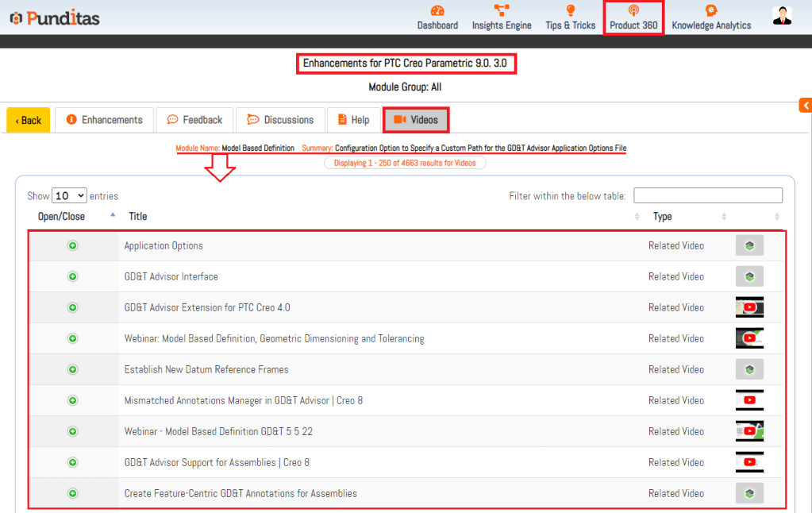Switch to the Discussions tab
The width and height of the screenshot is (812, 513).
tap(280, 120)
